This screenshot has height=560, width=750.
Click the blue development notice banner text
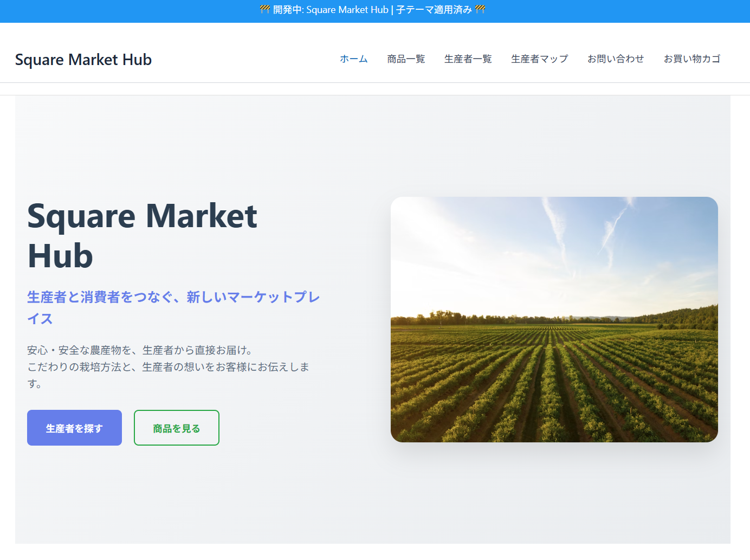click(x=372, y=10)
